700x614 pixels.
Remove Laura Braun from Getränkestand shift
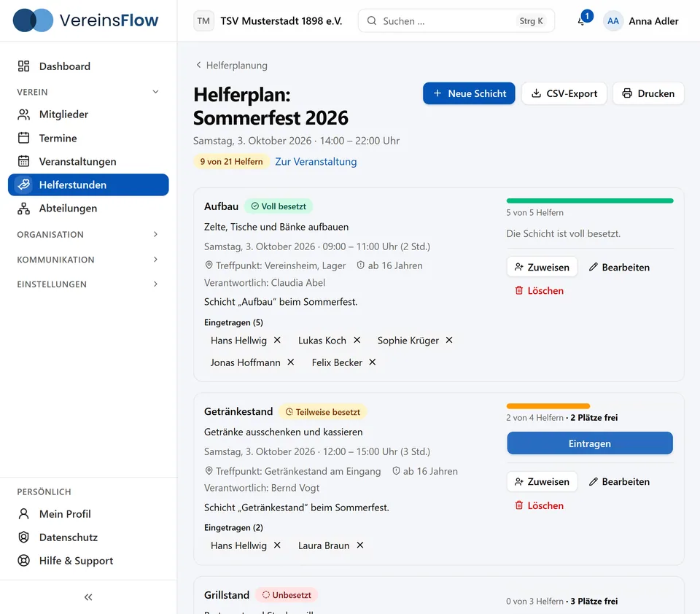[359, 545]
